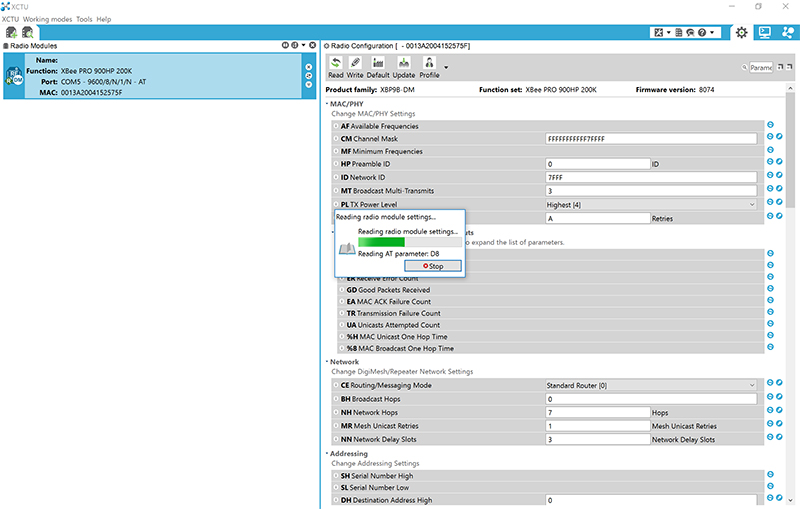The height and width of the screenshot is (509, 800).
Task: Open the help dropdown arrow
Action: point(712,33)
